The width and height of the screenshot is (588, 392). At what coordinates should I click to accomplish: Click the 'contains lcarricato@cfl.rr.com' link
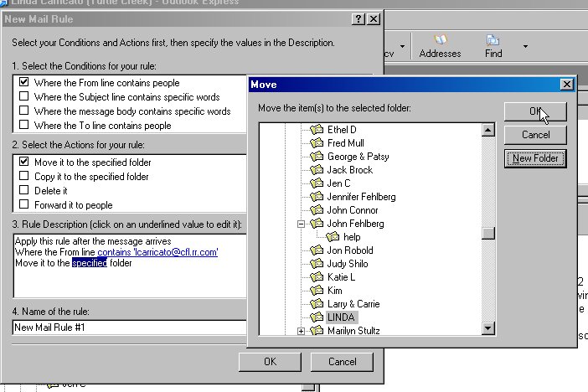pyautogui.click(x=157, y=252)
